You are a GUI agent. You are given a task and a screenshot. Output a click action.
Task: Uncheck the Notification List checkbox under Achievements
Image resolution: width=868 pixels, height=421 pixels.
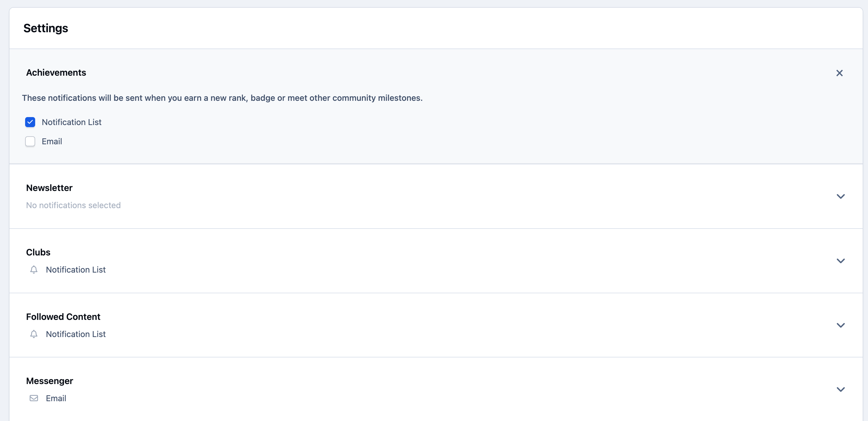[x=30, y=122]
